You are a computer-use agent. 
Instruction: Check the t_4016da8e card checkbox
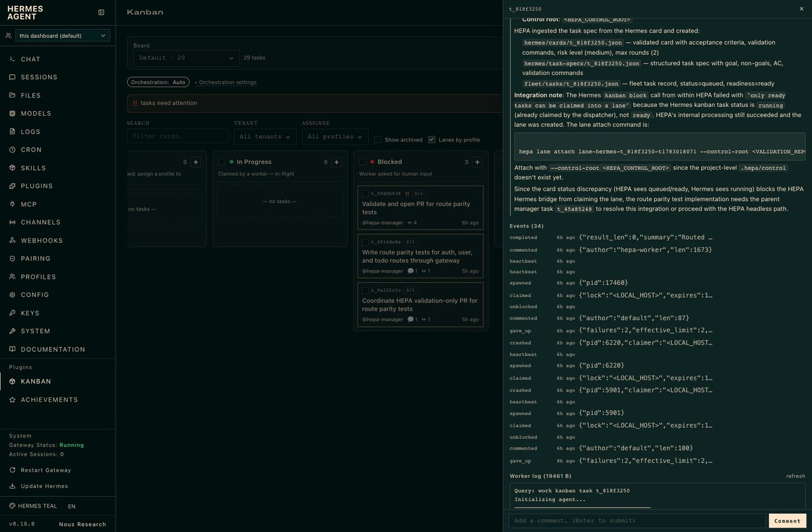tap(365, 242)
